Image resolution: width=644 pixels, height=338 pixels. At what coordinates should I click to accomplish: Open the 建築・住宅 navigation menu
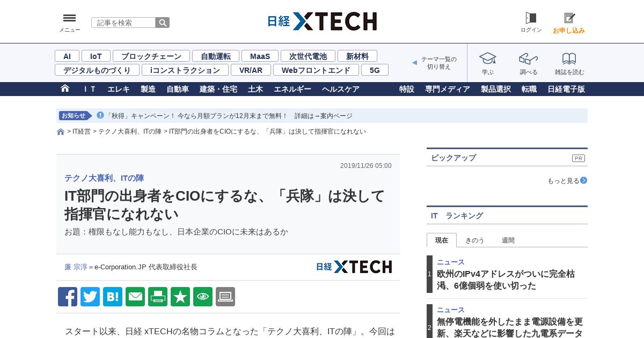pyautogui.click(x=218, y=89)
